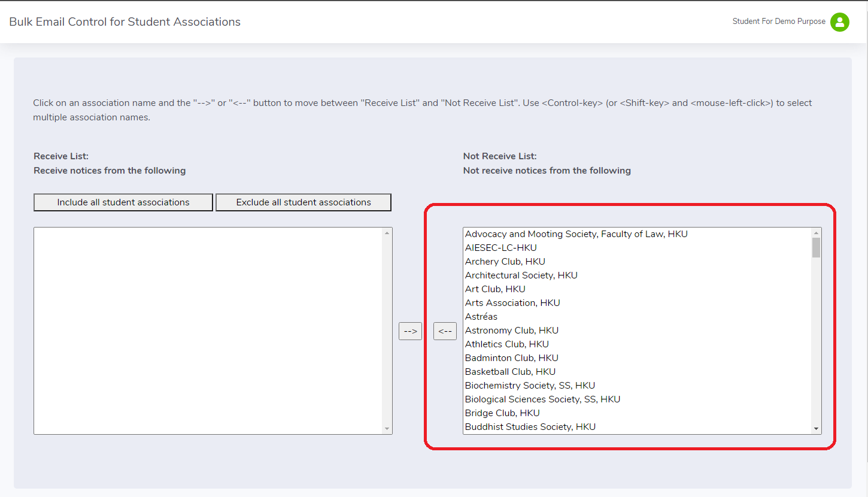Click the --> move button
This screenshot has width=868, height=497.
click(x=410, y=331)
